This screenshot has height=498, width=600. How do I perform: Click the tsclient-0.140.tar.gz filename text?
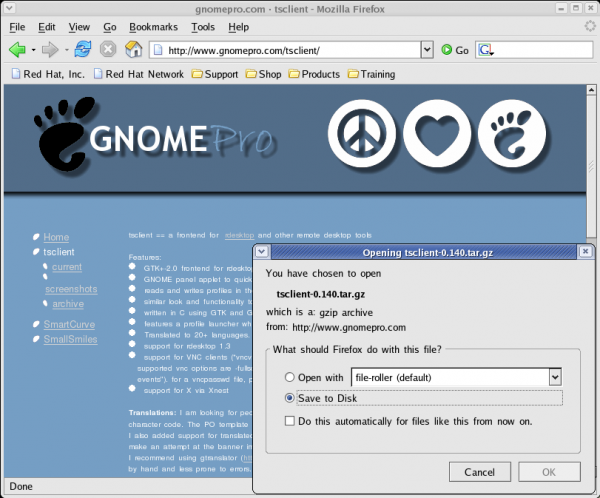point(321,294)
